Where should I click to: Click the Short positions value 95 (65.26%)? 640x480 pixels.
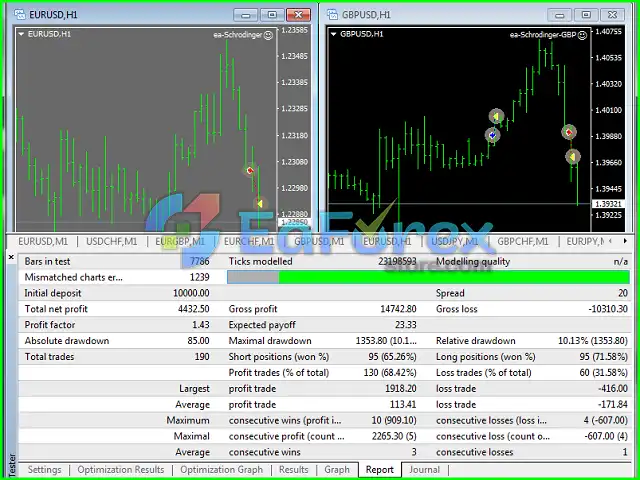coord(392,357)
